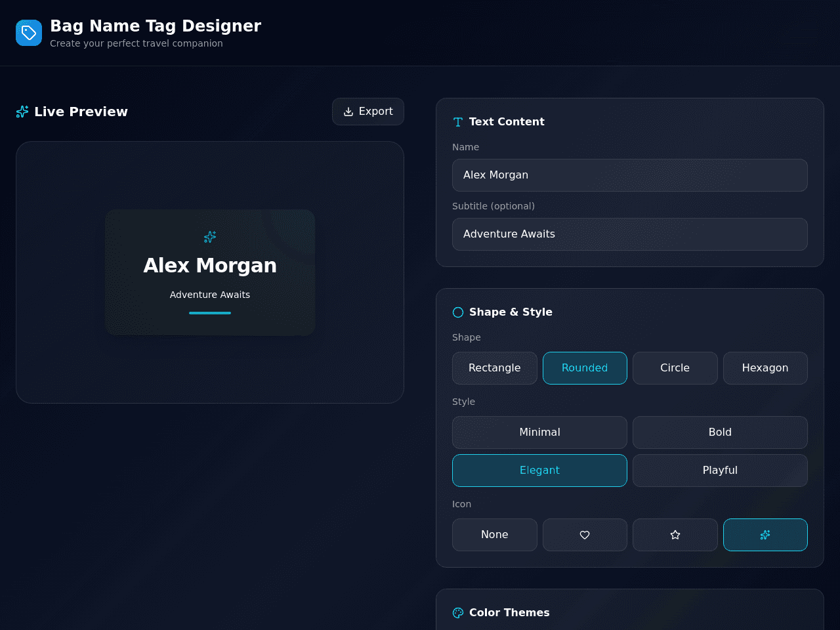
Task: Click the sparkles icon on the preview tag
Action: tap(210, 237)
